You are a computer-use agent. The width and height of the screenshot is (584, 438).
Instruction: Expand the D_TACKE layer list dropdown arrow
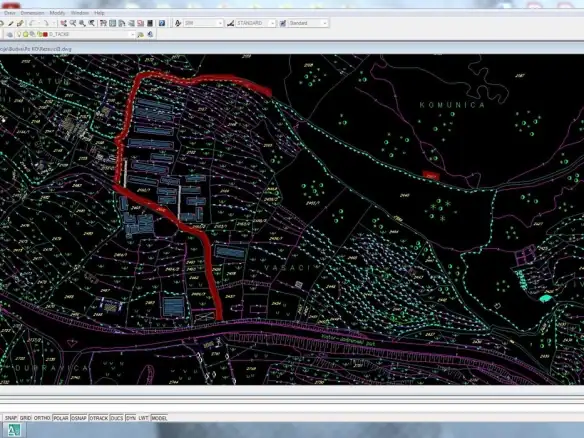[133, 34]
